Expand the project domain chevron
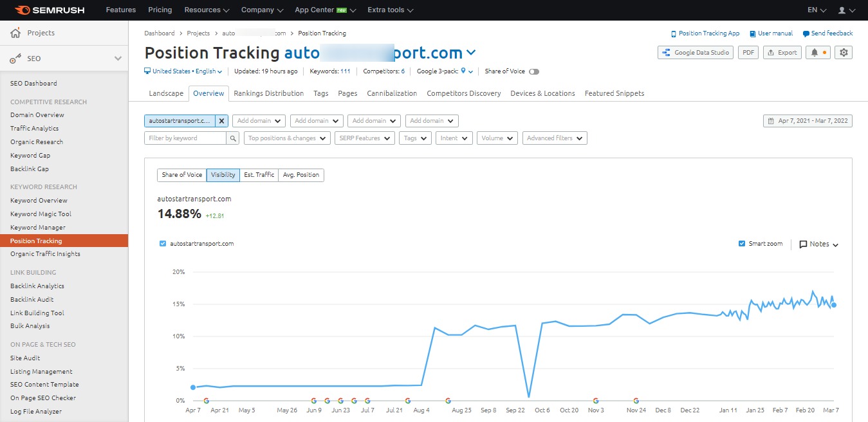Viewport: 868px width, 422px height. pos(471,53)
